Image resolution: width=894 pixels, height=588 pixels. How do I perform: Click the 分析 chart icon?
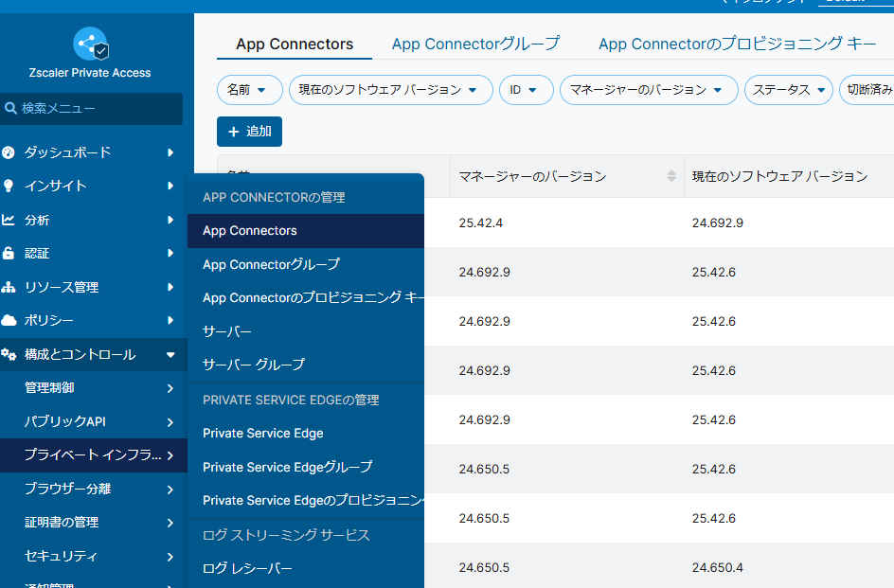(8, 220)
